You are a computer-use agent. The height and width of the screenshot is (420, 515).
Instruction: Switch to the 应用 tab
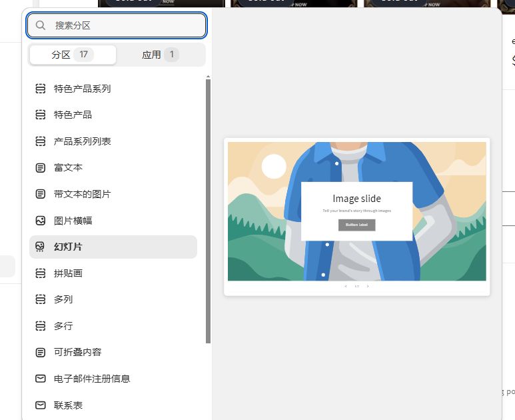[x=161, y=55]
